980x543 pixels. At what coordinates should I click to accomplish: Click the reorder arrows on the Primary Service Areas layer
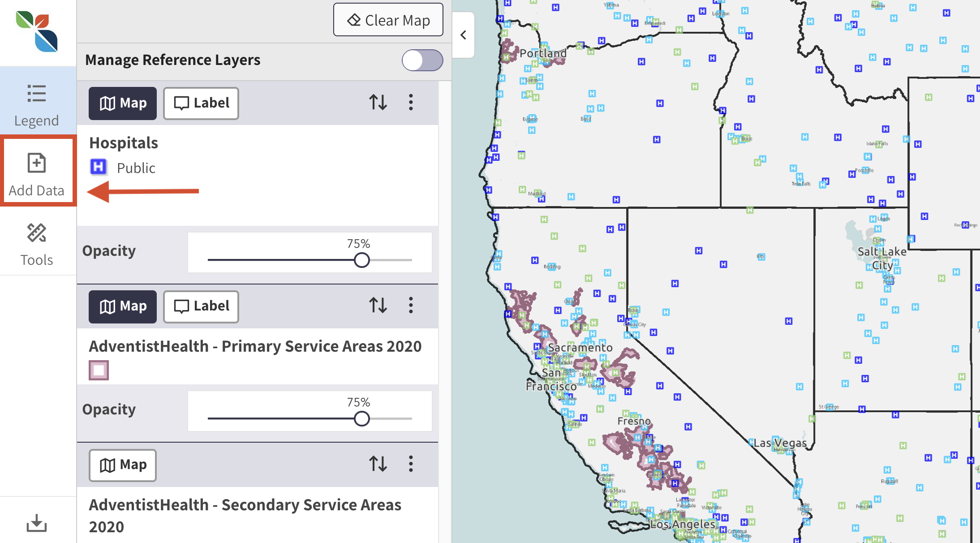point(378,306)
